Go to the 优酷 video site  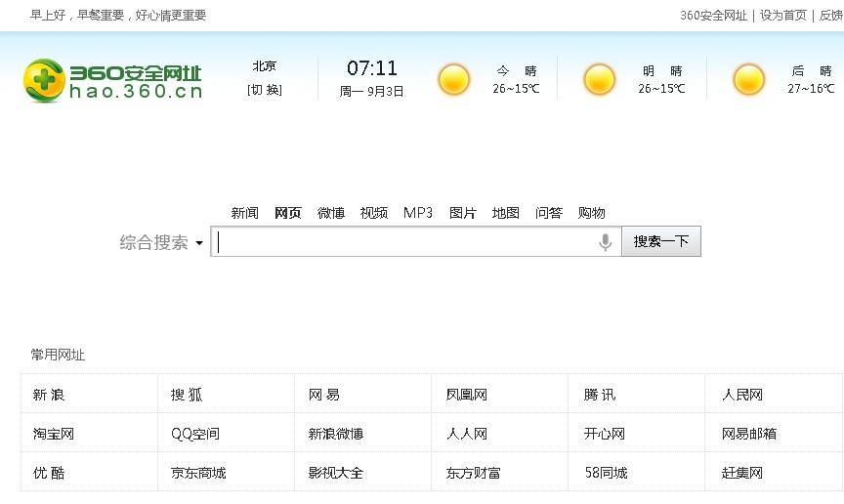[49, 473]
